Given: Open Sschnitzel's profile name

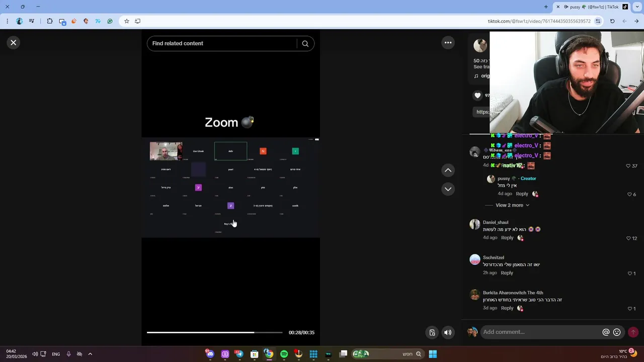Looking at the screenshot, I should coord(494,257).
